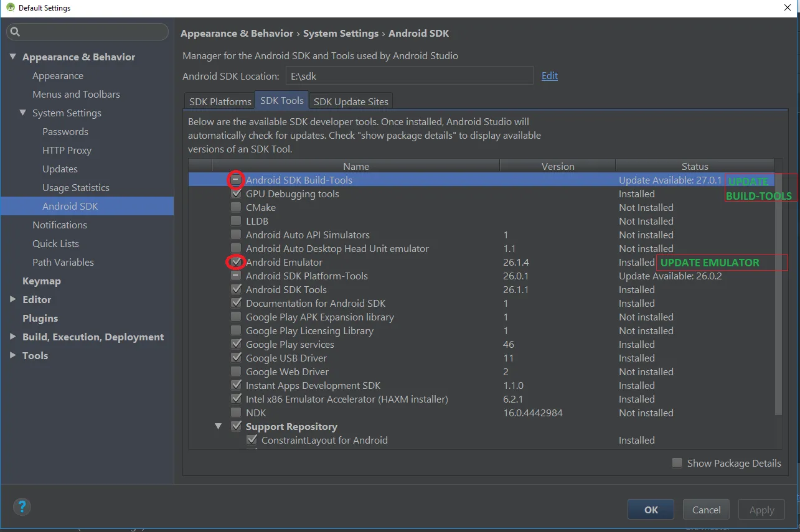Click the Android Studio window icon
The height and width of the screenshot is (532, 800).
coord(11,8)
